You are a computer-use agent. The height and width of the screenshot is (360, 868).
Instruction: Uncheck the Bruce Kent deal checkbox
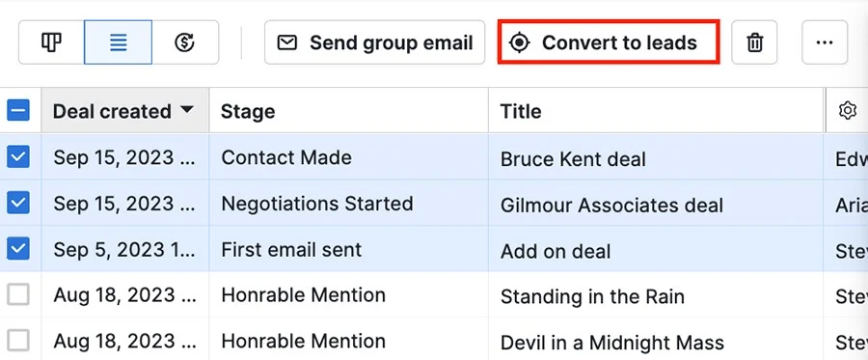point(18,157)
